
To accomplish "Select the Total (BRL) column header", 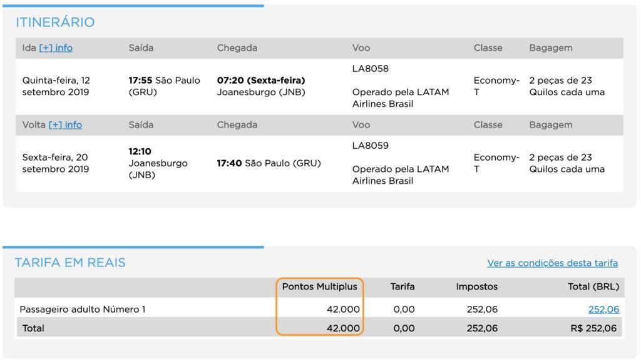I will 593,287.
